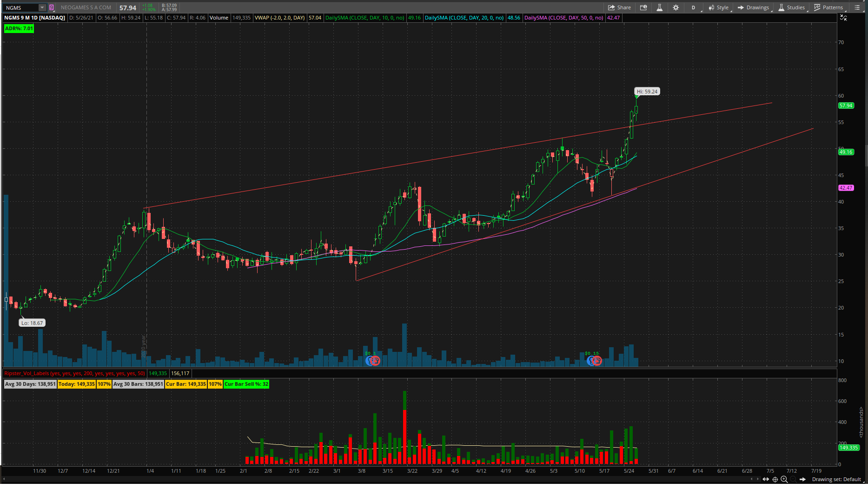Click the Share chart button
Image resolution: width=868 pixels, height=489 pixels.
tap(619, 7)
